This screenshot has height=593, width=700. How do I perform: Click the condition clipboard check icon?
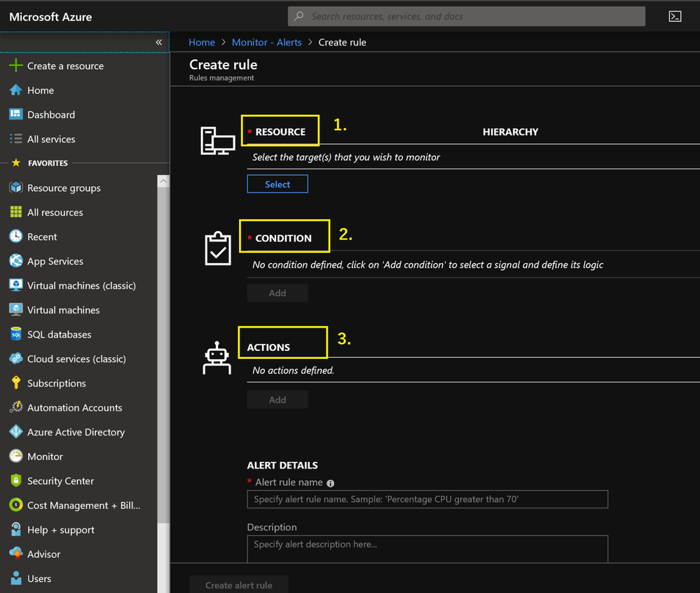[x=217, y=248]
